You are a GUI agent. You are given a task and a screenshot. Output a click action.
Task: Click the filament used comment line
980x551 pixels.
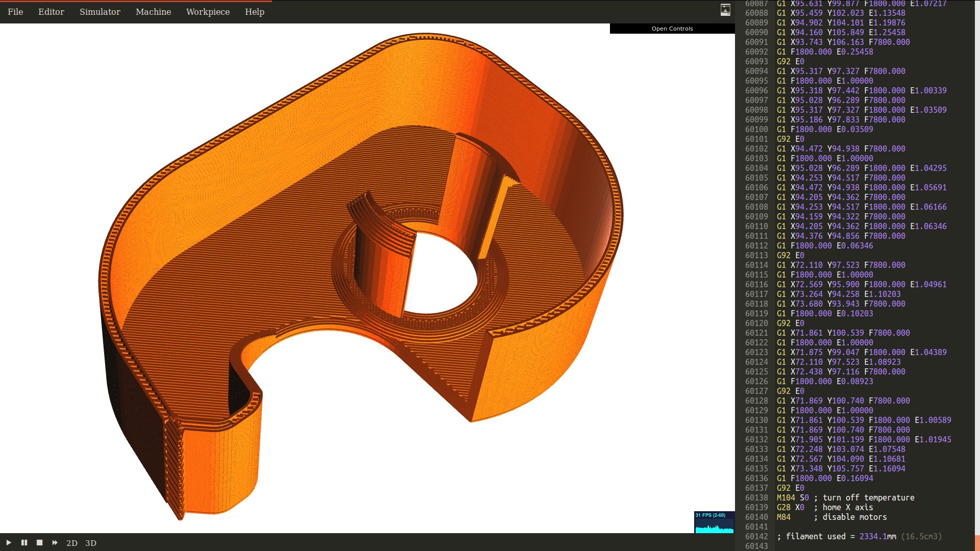[859, 536]
